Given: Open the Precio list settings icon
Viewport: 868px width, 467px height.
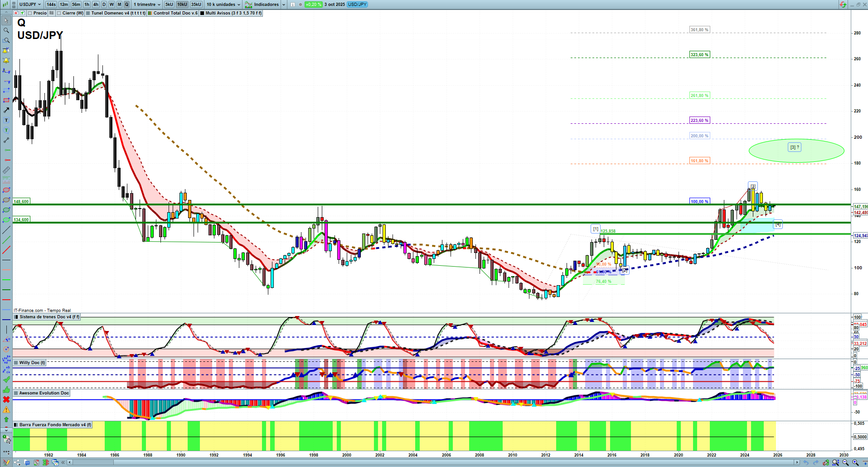Looking at the screenshot, I should (52, 13).
